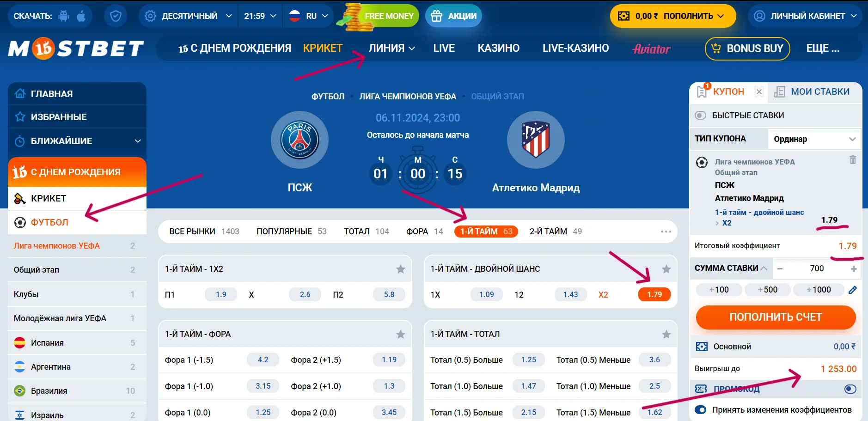Delete the bet using the trash icon

[853, 160]
